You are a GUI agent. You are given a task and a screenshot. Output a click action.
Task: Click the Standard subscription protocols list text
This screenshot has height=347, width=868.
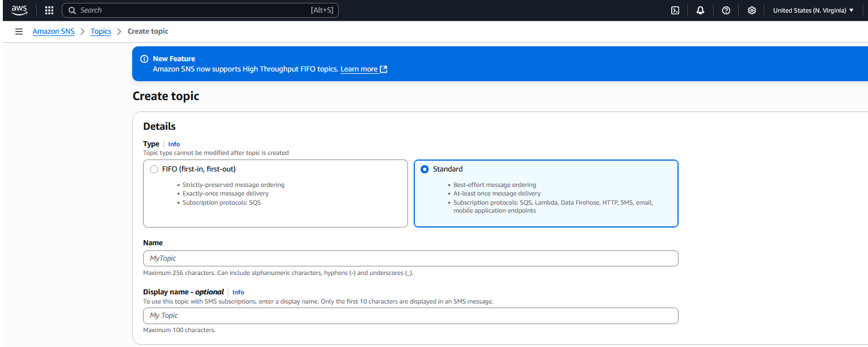[553, 207]
